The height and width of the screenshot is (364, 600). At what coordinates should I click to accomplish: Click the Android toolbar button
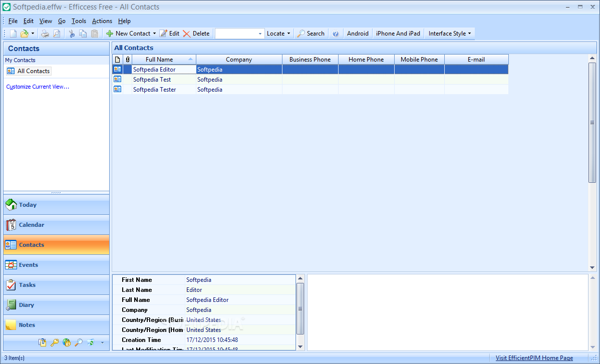(x=358, y=34)
